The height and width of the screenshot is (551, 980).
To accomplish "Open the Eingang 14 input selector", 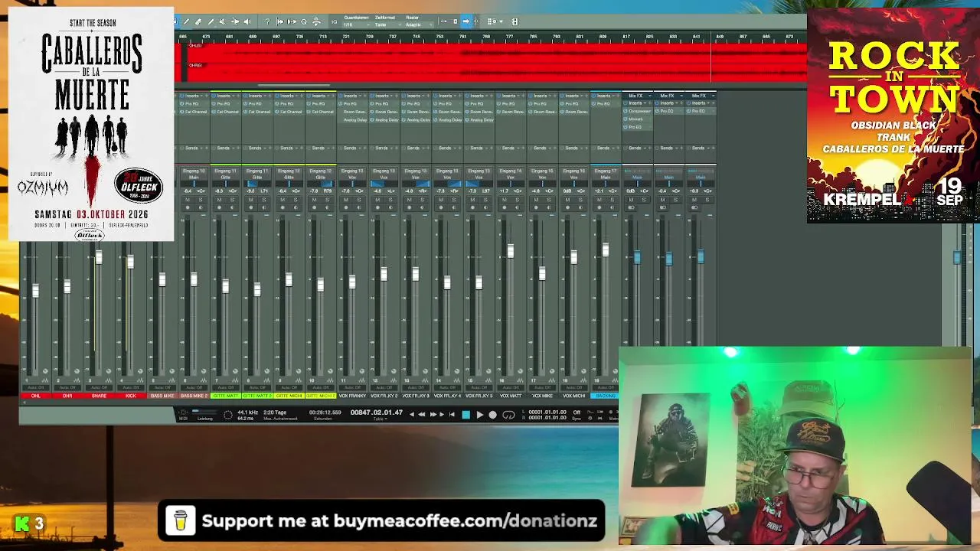I will [510, 171].
